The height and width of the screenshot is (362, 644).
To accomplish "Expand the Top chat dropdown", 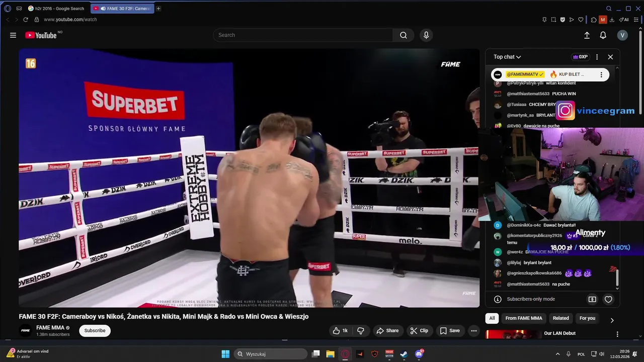I will (507, 57).
